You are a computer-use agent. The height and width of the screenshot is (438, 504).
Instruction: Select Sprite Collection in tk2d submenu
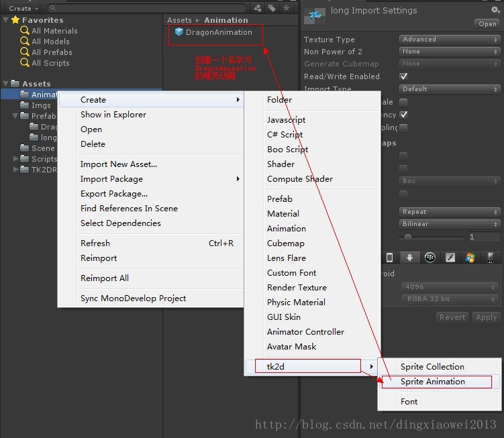click(440, 367)
